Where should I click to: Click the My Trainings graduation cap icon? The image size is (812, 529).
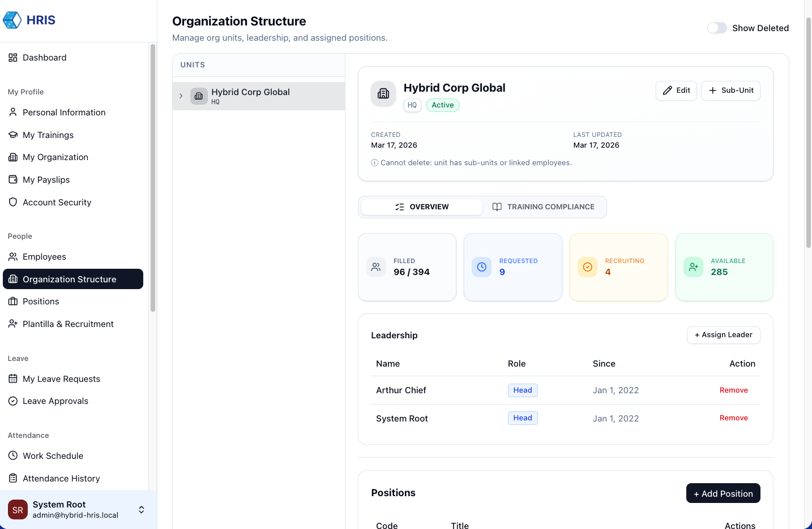pyautogui.click(x=13, y=135)
